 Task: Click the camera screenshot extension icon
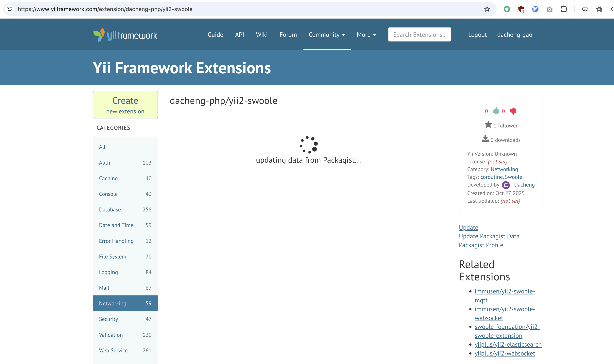coord(550,9)
